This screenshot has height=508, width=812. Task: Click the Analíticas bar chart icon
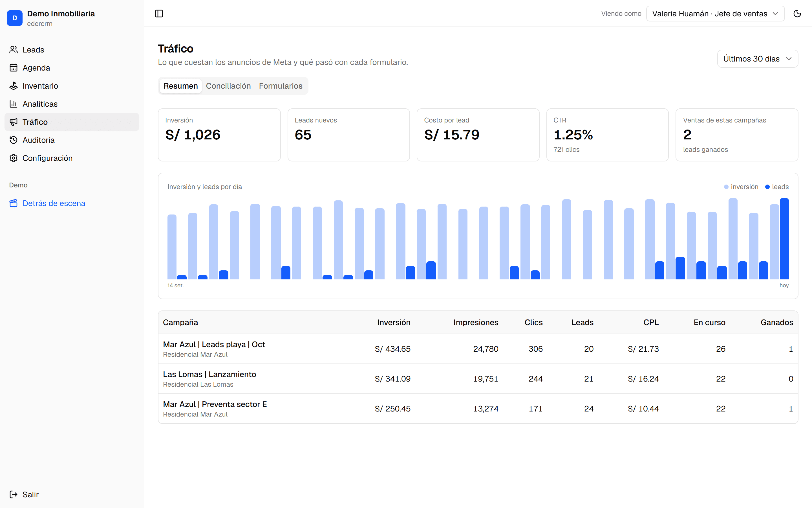14,104
